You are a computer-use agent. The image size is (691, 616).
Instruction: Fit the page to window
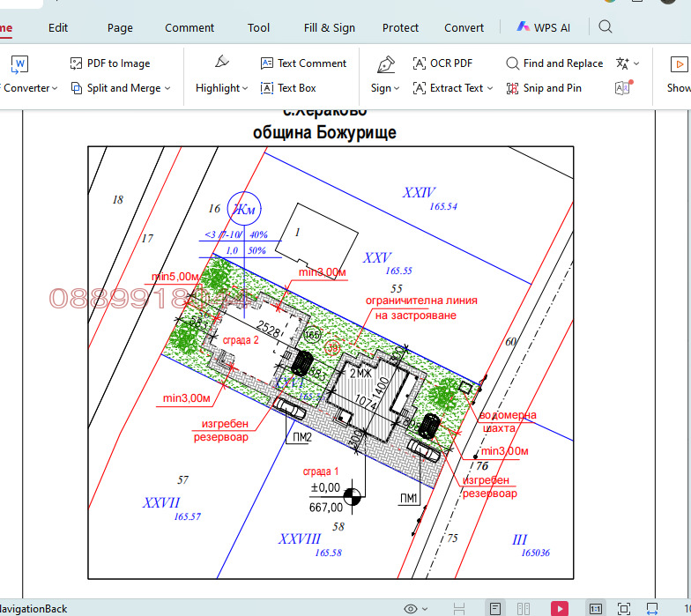(624, 609)
